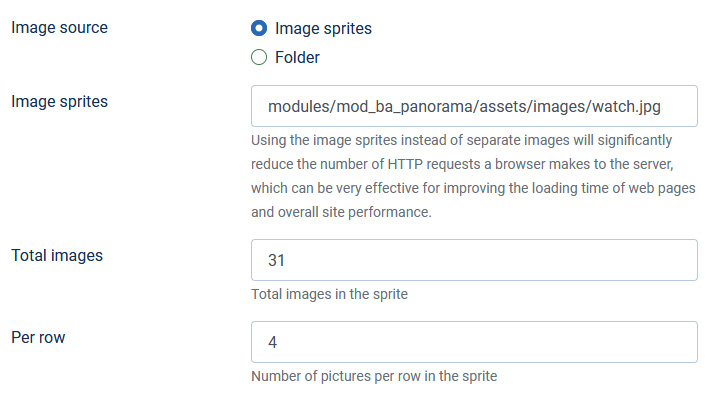Screen dimensions: 713x398
Task: Focus the Image sprites path input field
Action: click(474, 106)
